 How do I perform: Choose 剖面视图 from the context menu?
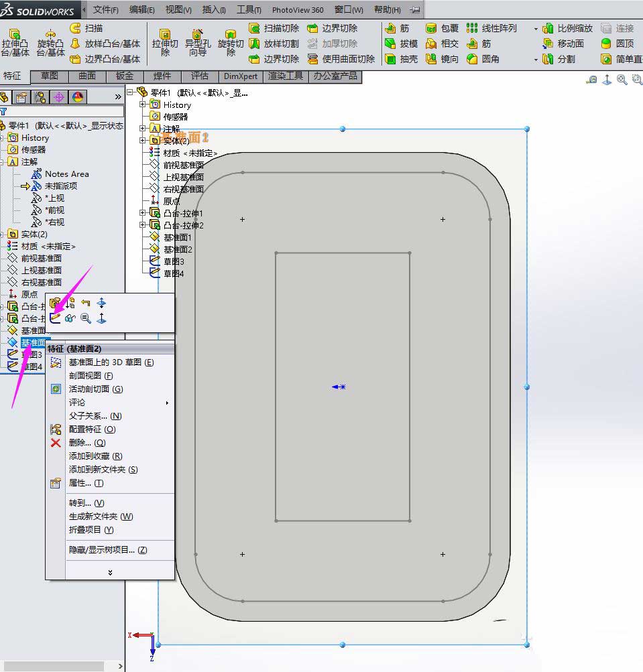pos(110,375)
